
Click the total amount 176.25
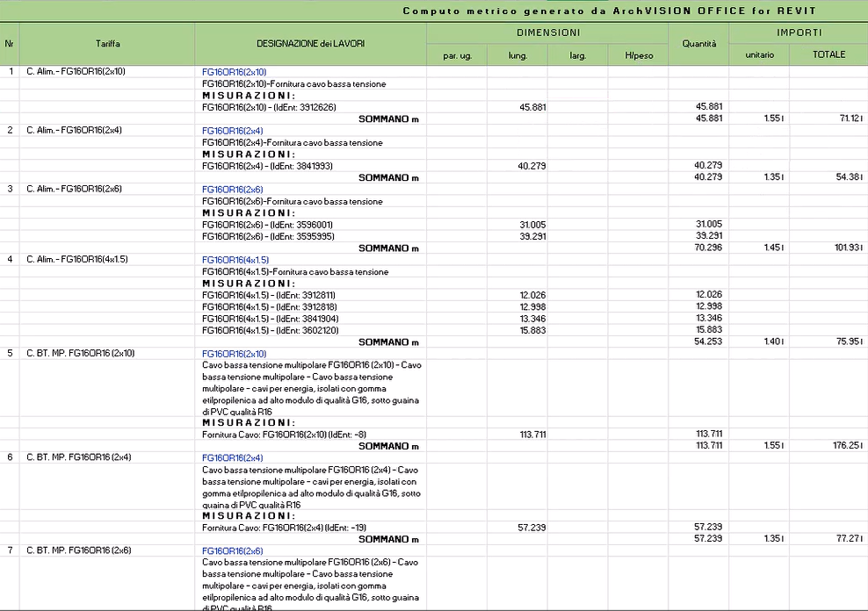click(848, 446)
